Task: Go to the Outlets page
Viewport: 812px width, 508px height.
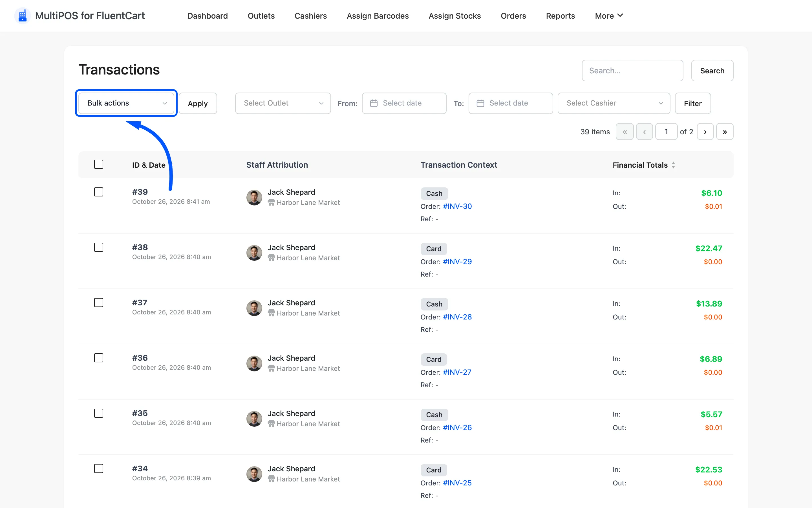Action: (x=261, y=16)
